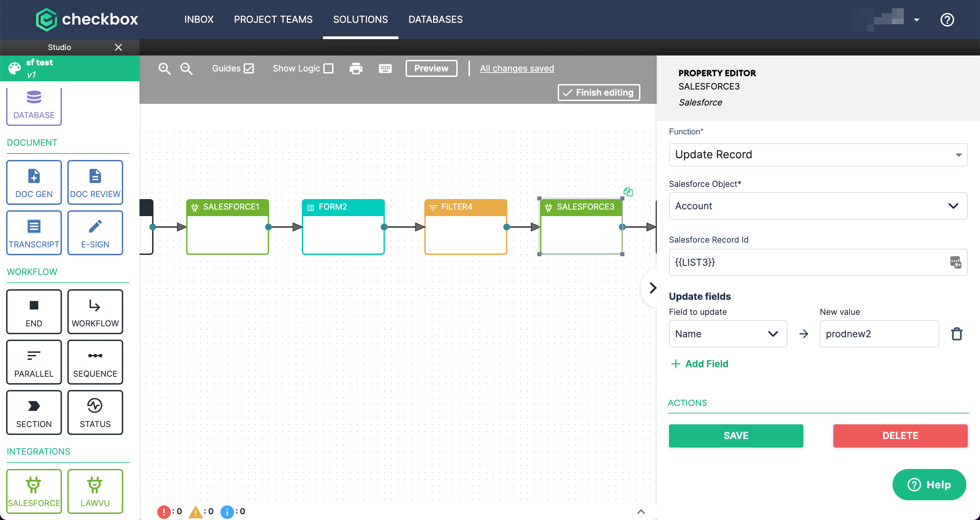
Task: Click the checkbox logo in header
Action: click(x=87, y=19)
